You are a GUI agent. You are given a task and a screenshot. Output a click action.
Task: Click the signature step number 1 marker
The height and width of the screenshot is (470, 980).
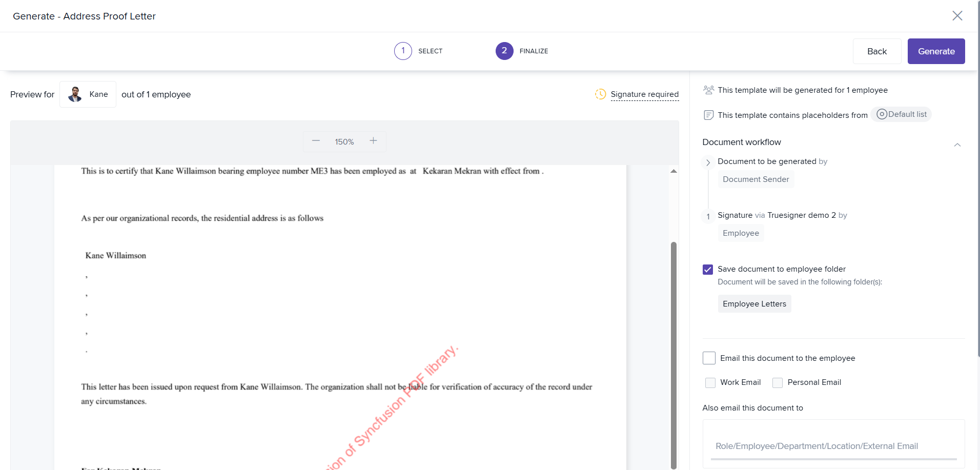click(708, 217)
